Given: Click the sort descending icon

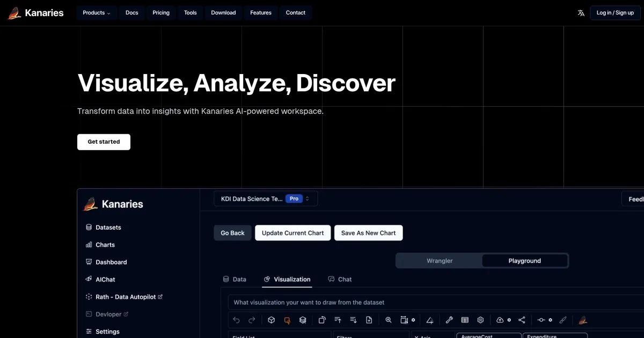Looking at the screenshot, I should coord(353,320).
